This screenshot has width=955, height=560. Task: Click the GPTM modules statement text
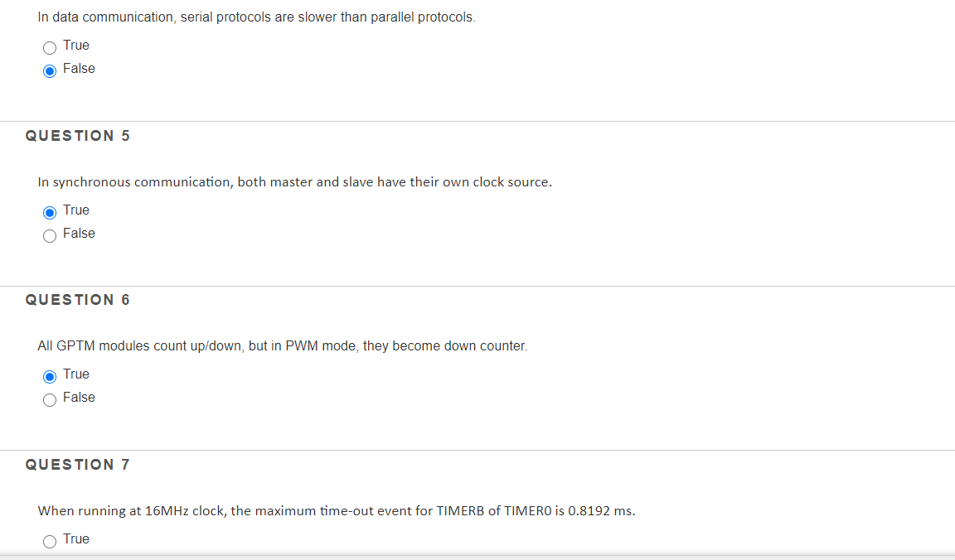281,345
